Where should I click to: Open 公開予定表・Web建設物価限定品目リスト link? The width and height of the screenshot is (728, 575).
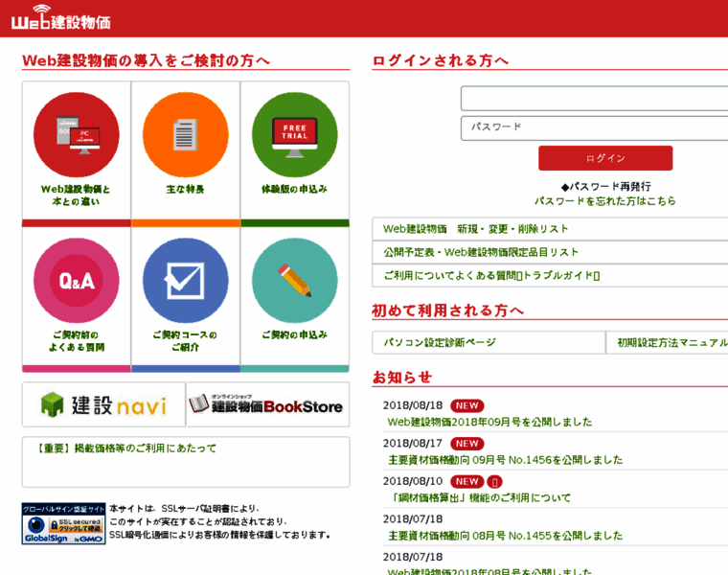[x=481, y=252]
